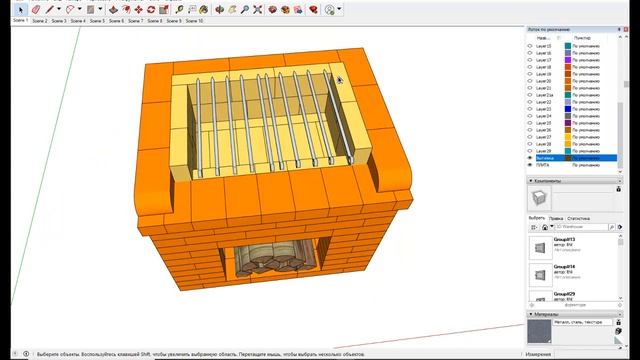Switch to the Scene 10 tab
Viewport: 640px width, 360px height.
click(194, 20)
